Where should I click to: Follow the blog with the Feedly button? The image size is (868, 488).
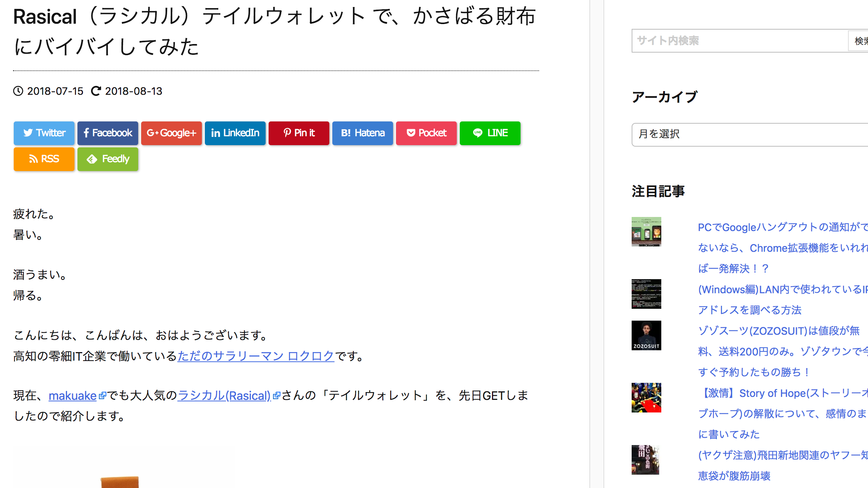(x=108, y=159)
